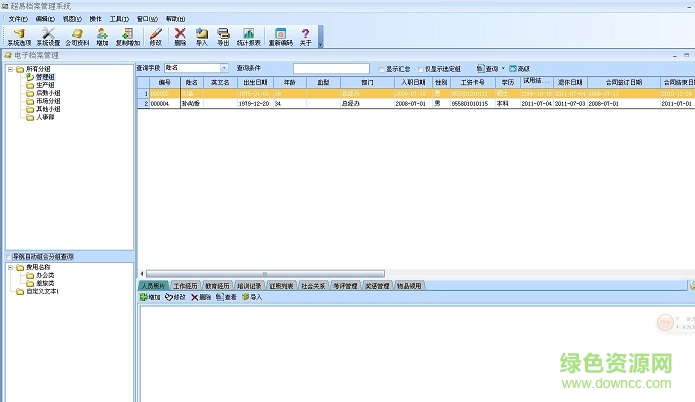Sort by the 合同签订日期 column header
Image resolution: width=695 pixels, height=402 pixels.
pos(624,82)
